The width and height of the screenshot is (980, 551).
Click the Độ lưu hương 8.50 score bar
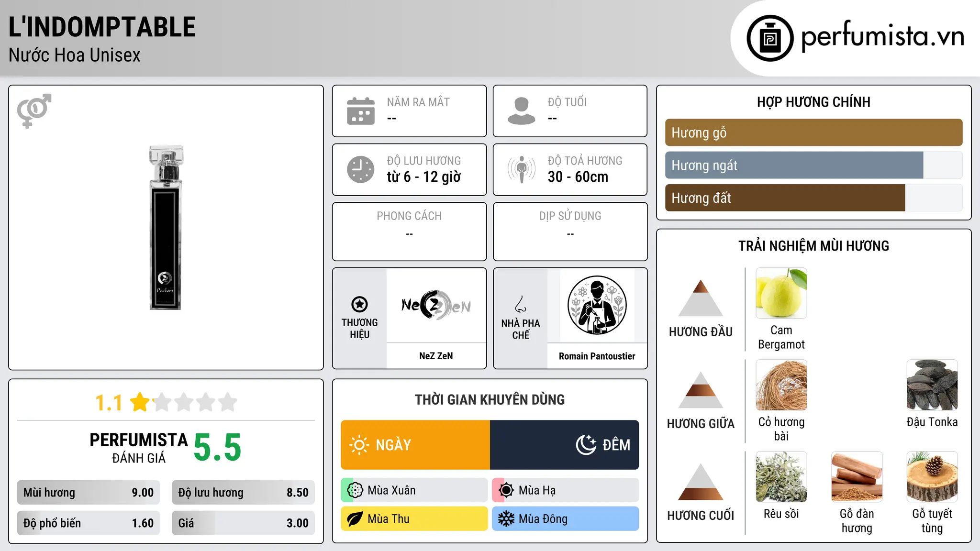(244, 492)
